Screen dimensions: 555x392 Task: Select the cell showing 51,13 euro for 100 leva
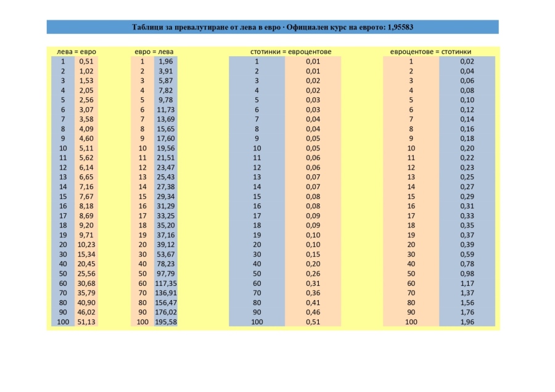[x=86, y=322]
